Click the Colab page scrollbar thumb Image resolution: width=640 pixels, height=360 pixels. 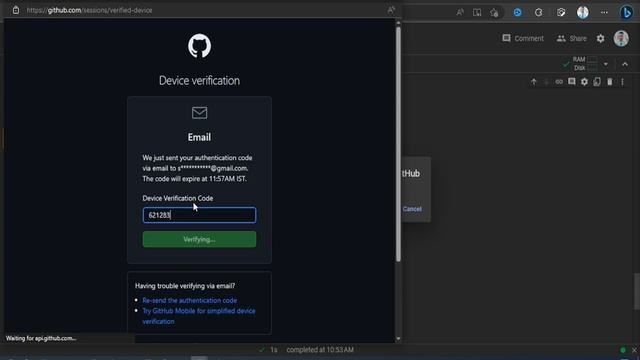[637, 291]
